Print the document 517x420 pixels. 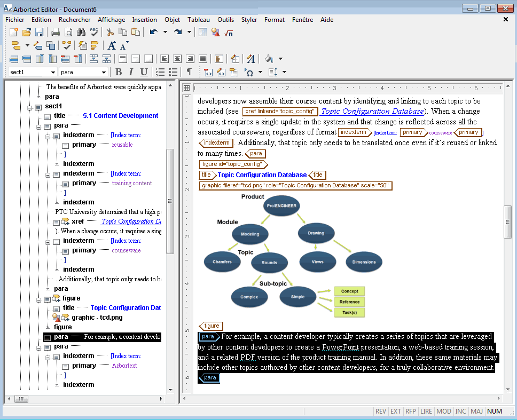click(56, 32)
